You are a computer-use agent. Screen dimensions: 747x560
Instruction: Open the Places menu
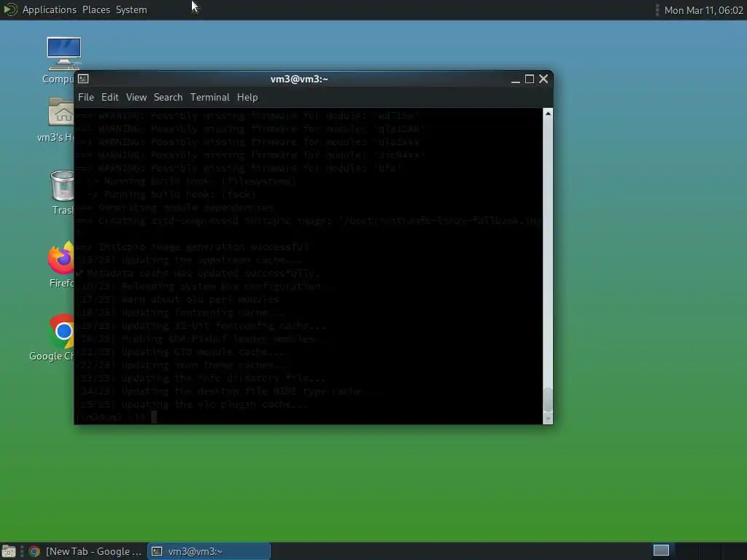pyautogui.click(x=96, y=9)
